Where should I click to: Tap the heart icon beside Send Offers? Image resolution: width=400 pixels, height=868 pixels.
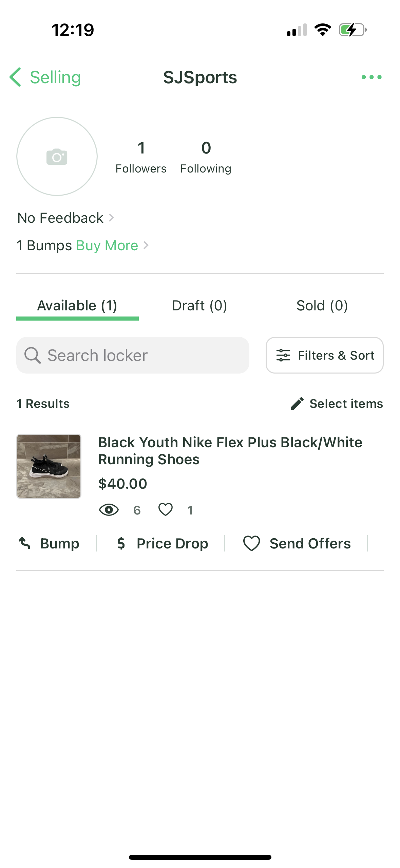251,543
